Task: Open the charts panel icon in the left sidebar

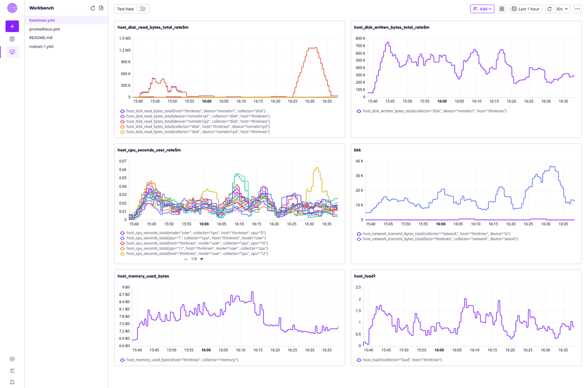Action: [12, 52]
